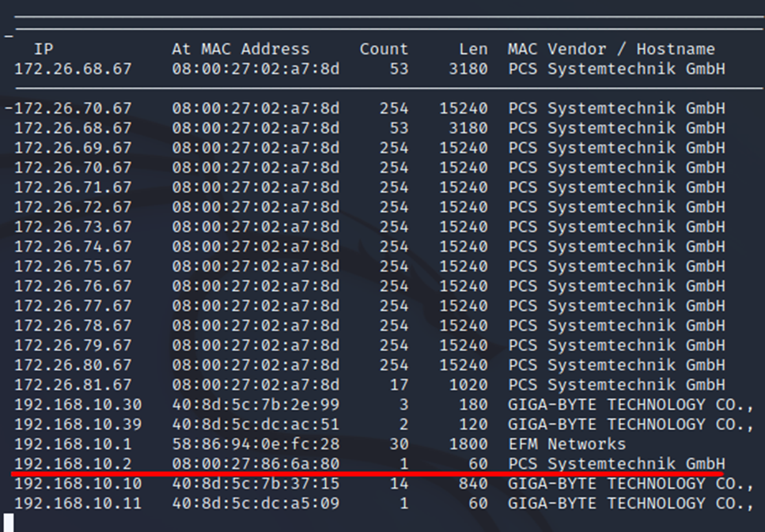Click length value 1020

[468, 385]
